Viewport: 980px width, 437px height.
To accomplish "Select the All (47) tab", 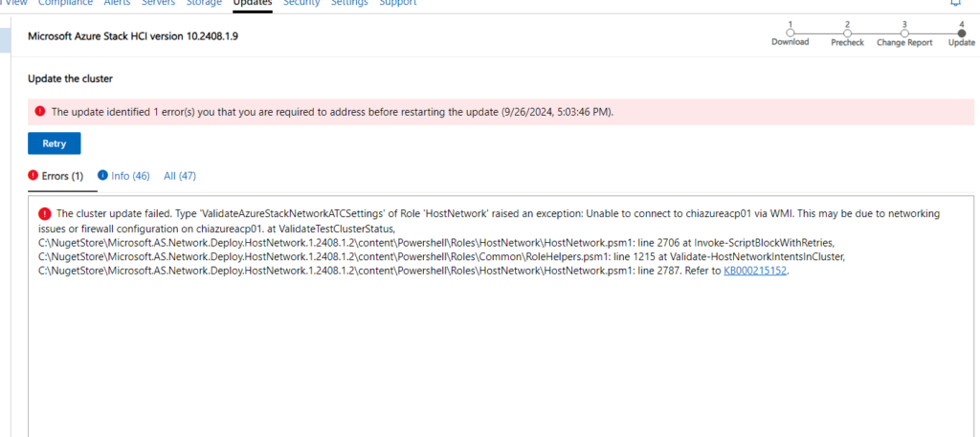I will pyautogui.click(x=179, y=176).
